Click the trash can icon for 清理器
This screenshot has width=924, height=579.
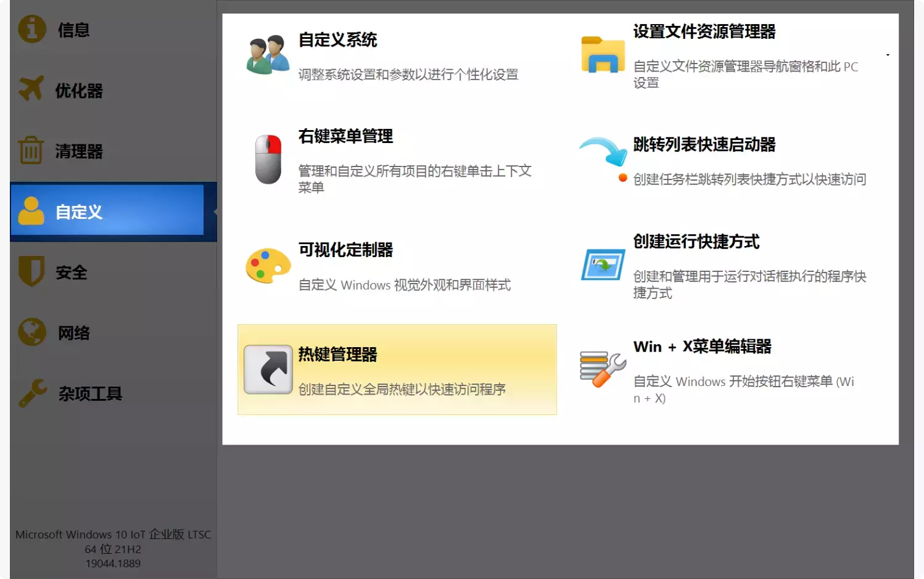tap(31, 150)
